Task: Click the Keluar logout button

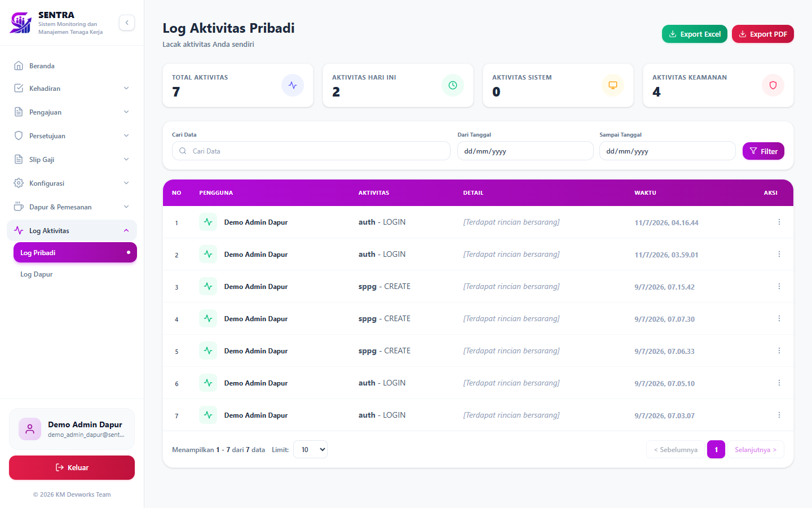Action: click(72, 467)
